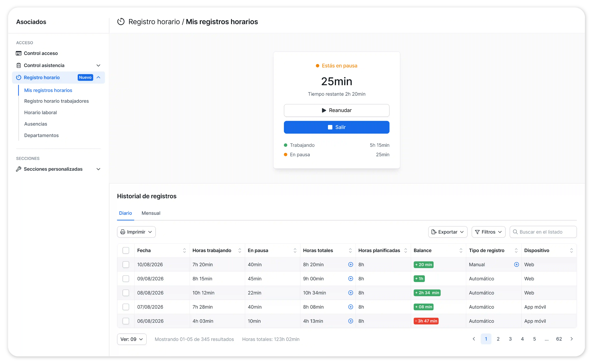Image resolution: width=593 pixels, height=364 pixels.
Task: Sort by Horas trabajando column arrows
Action: tap(240, 251)
